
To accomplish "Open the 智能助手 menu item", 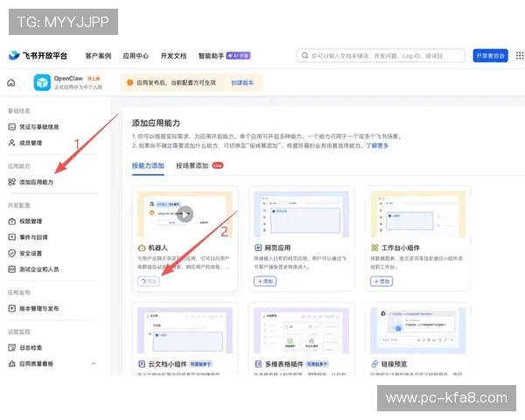I will point(211,56).
